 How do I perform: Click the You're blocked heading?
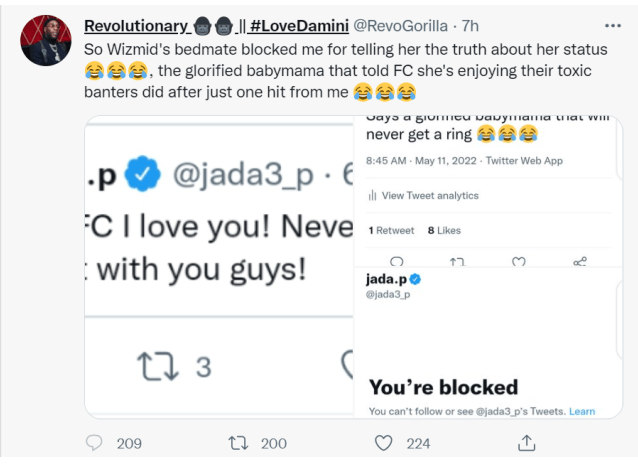click(443, 387)
